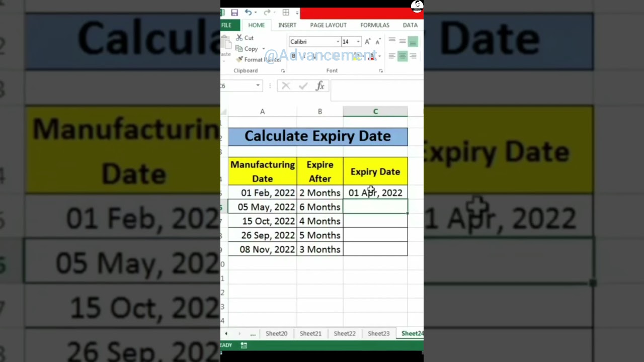Click inside the formula bar input
Screen dimensions: 644x362
point(377,90)
